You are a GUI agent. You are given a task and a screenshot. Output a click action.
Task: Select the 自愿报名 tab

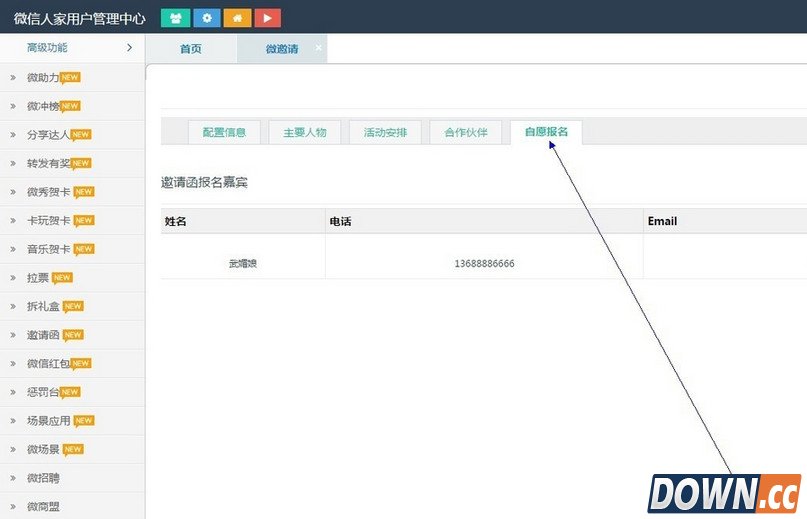[x=547, y=132]
